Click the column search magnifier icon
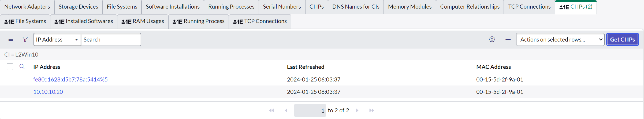The image size is (644, 119). 22,67
